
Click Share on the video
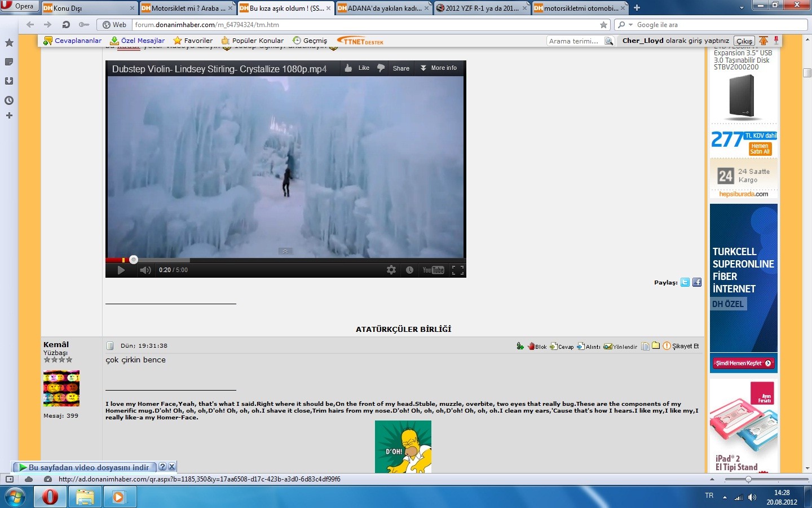pyautogui.click(x=401, y=68)
